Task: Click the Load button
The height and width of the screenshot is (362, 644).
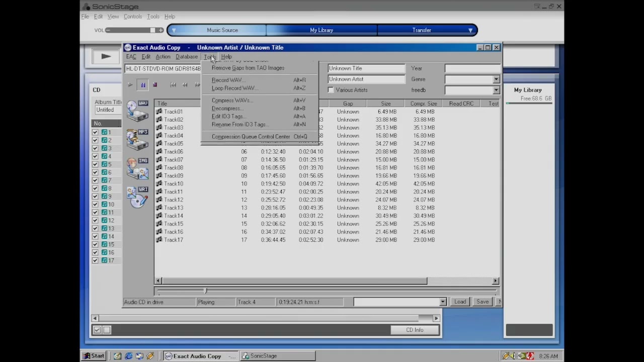Action: point(460,302)
